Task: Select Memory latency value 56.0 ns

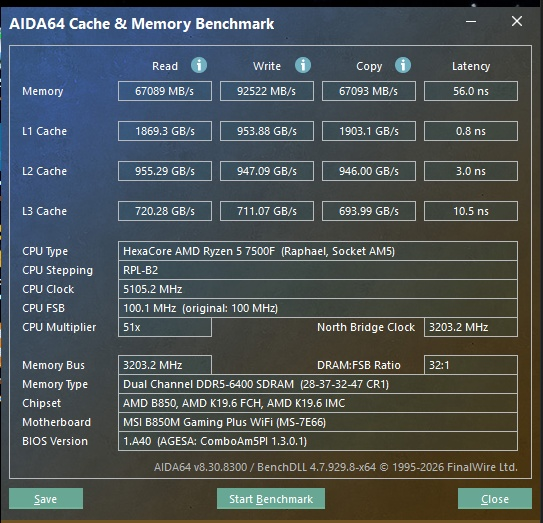Action: coord(471,91)
